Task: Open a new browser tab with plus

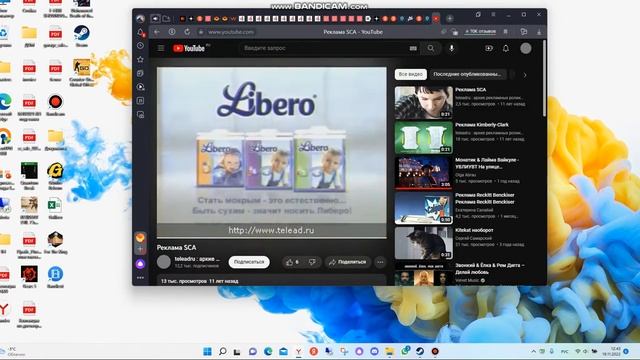Action: point(449,18)
